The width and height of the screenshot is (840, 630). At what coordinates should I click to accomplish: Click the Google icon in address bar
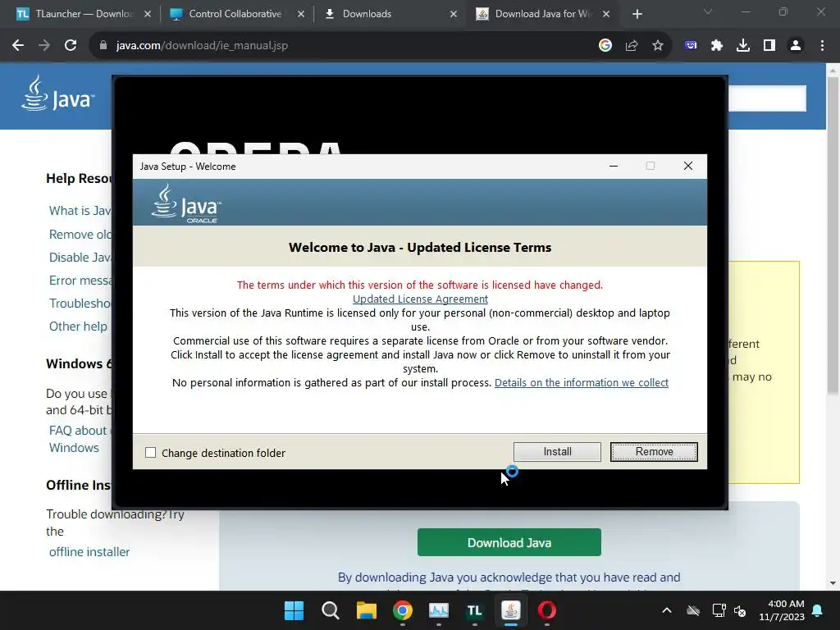pos(605,46)
